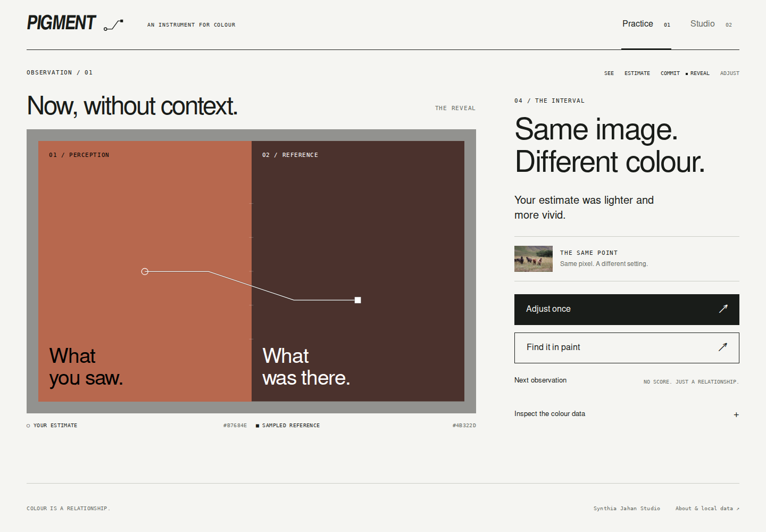Screen dimensions: 766x532
Task: Click the 'Now, without context.' heading
Action: 132,106
